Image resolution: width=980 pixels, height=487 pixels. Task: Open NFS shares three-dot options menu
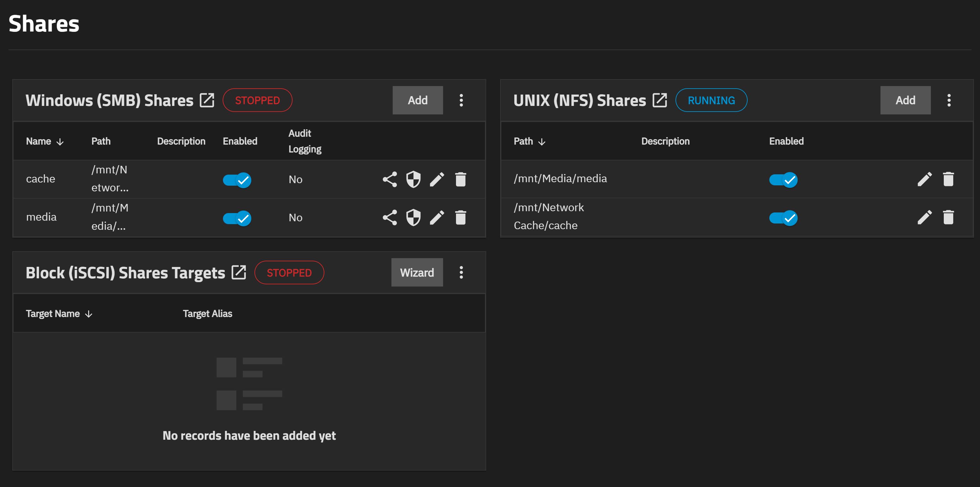(949, 100)
